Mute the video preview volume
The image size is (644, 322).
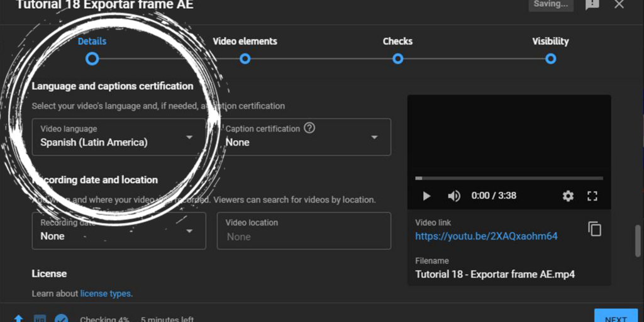[453, 196]
